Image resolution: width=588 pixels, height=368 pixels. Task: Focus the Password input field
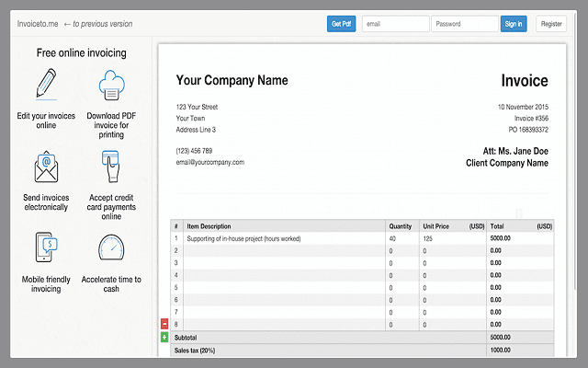pos(465,24)
